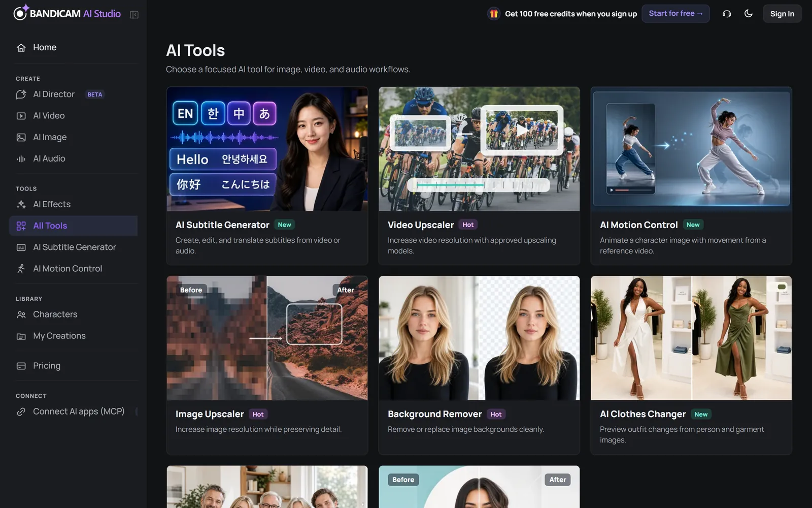Click AI Clothes Changer card title
This screenshot has width=812, height=508.
[x=642, y=415]
